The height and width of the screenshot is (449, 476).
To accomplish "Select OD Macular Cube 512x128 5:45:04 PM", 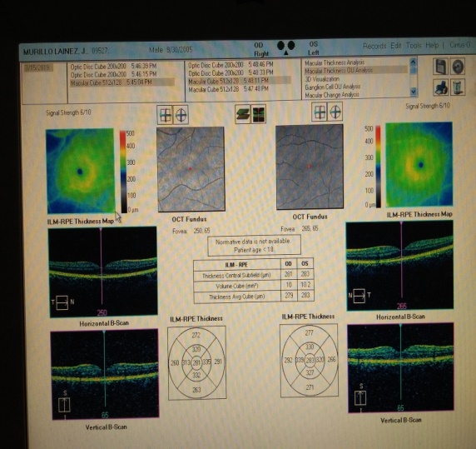I will point(122,82).
